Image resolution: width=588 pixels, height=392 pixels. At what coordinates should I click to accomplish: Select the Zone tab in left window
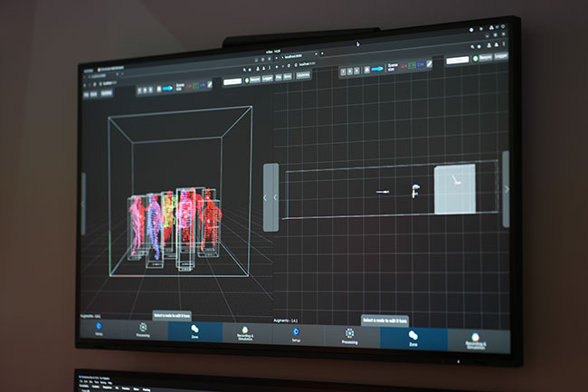point(194,332)
